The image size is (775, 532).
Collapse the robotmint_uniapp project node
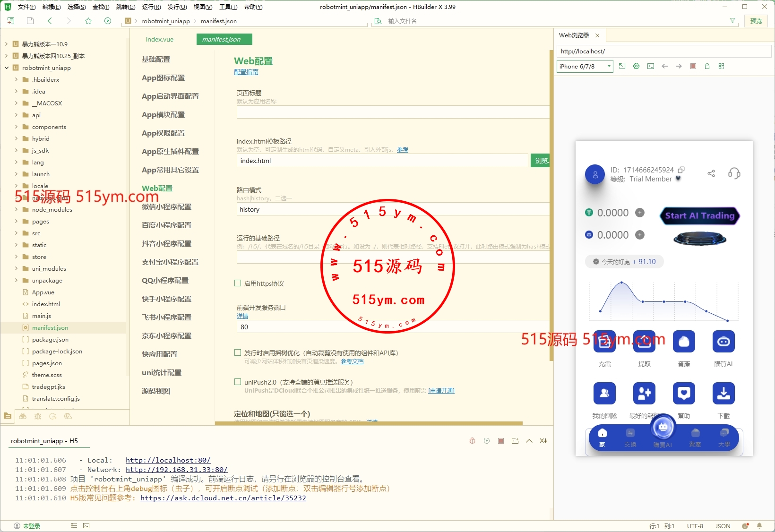coord(7,68)
